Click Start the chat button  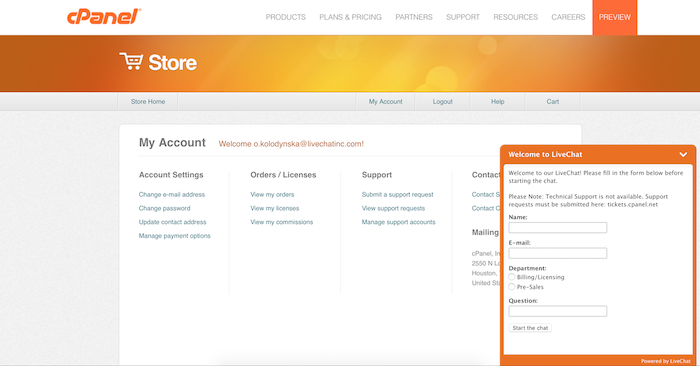(530, 328)
